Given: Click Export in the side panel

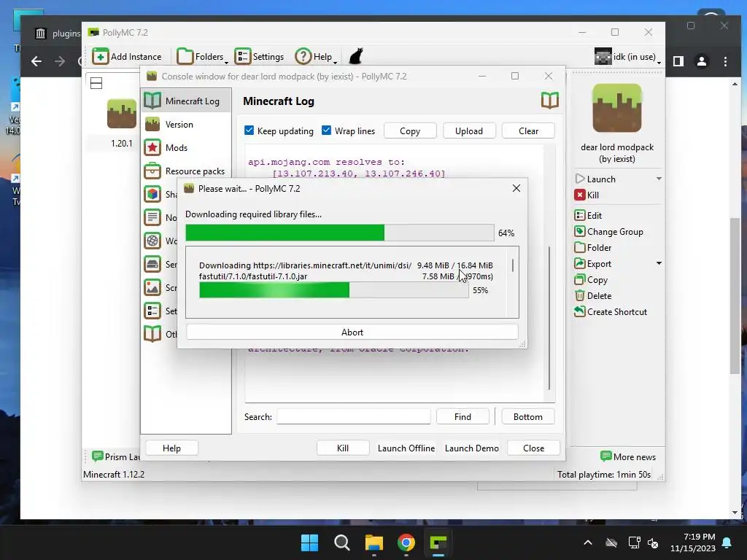Looking at the screenshot, I should tap(593, 264).
